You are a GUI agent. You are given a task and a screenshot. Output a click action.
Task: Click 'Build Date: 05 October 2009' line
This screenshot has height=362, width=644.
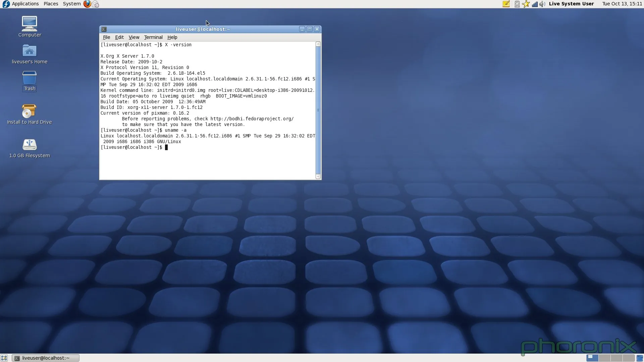point(153,102)
